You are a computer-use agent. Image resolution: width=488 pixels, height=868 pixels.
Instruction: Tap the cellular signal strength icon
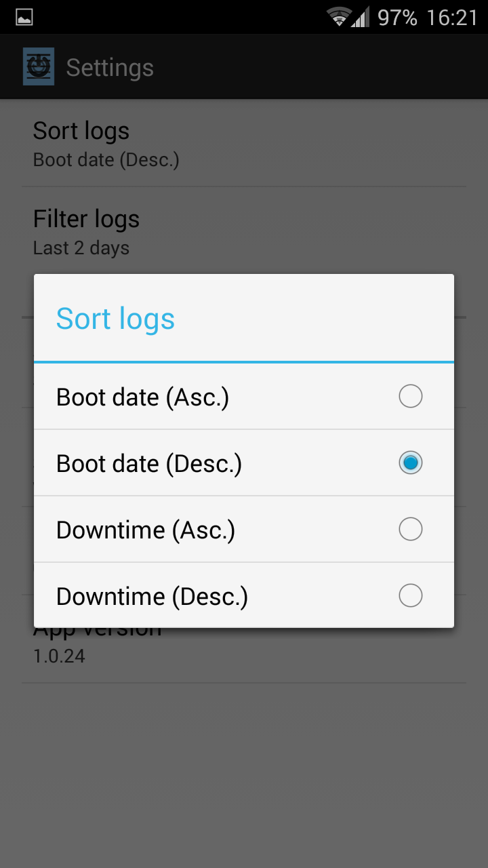[x=360, y=18]
